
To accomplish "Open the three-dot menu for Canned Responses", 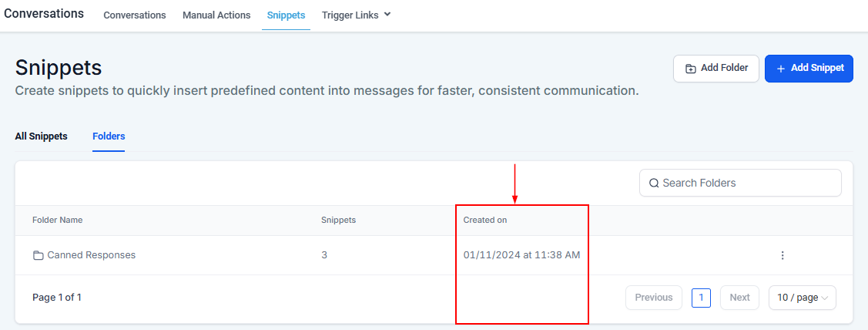I will pyautogui.click(x=783, y=255).
